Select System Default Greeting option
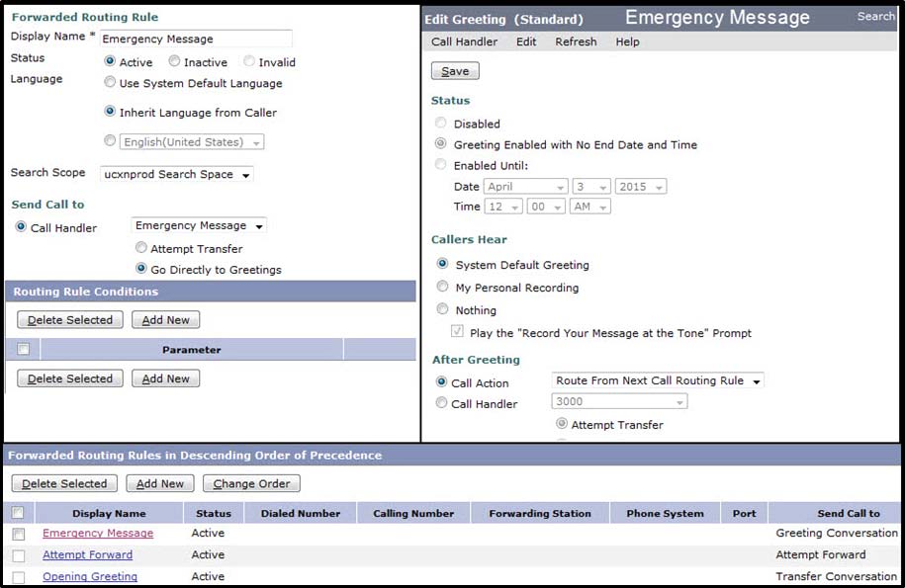This screenshot has height=588, width=905. pyautogui.click(x=442, y=264)
